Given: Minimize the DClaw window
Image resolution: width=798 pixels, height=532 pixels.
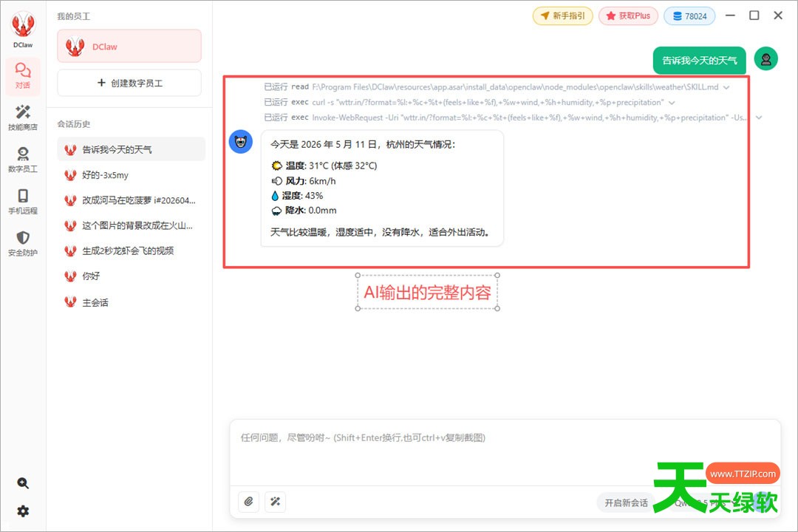Looking at the screenshot, I should (730, 16).
